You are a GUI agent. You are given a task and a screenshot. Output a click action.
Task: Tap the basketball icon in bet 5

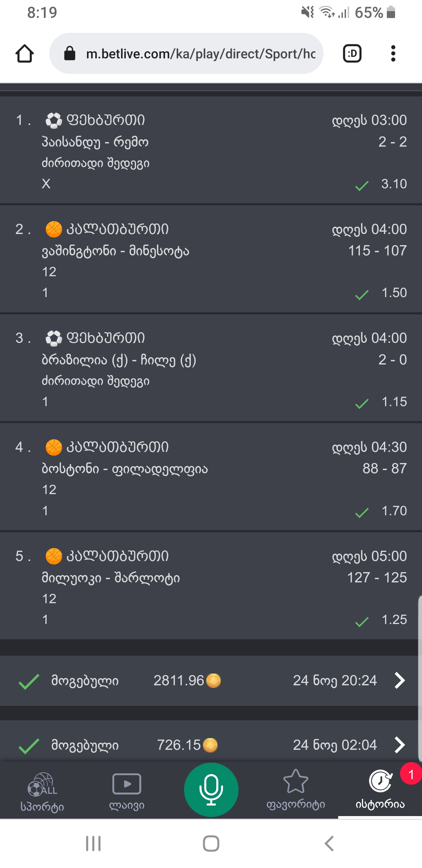coord(54,556)
